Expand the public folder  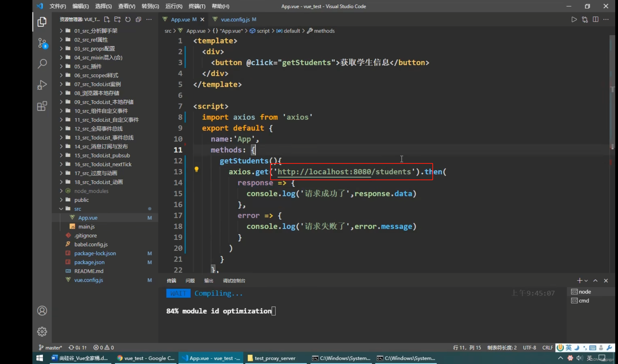(x=105, y=200)
